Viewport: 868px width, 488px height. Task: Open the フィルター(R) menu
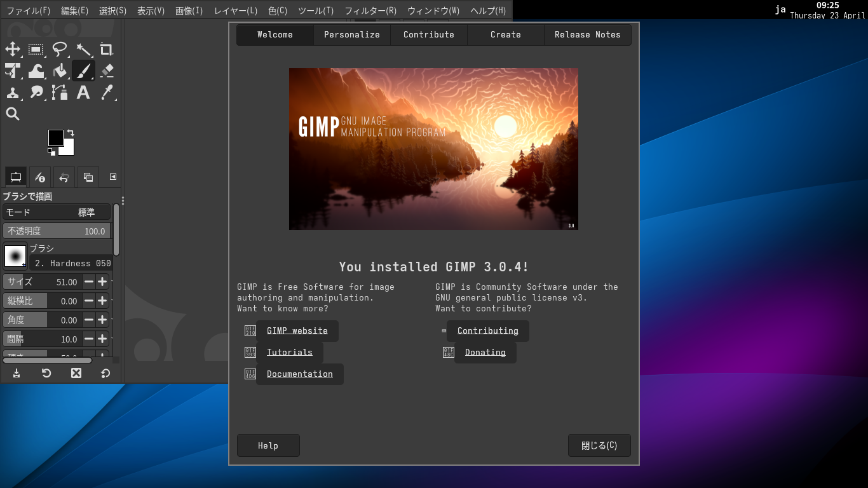[370, 10]
